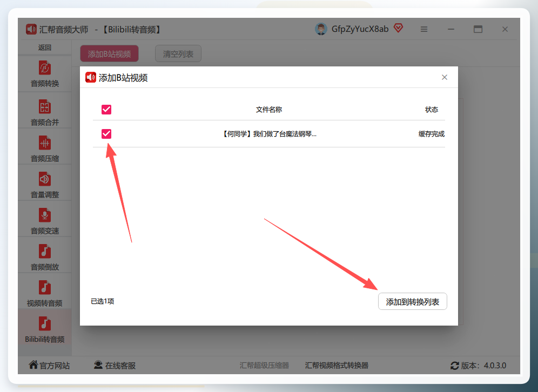Open the 汇帮超级压缩器 link
The image size is (538, 392).
(264, 366)
